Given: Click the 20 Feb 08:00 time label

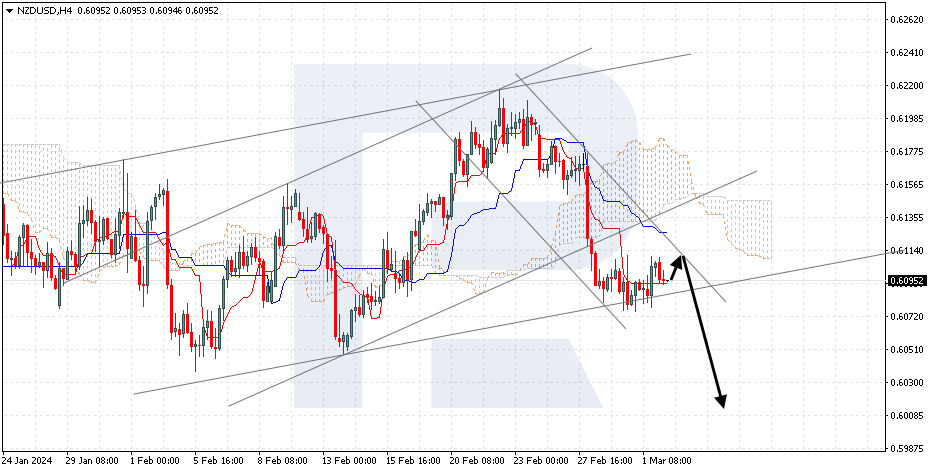Looking at the screenshot, I should point(476,461).
